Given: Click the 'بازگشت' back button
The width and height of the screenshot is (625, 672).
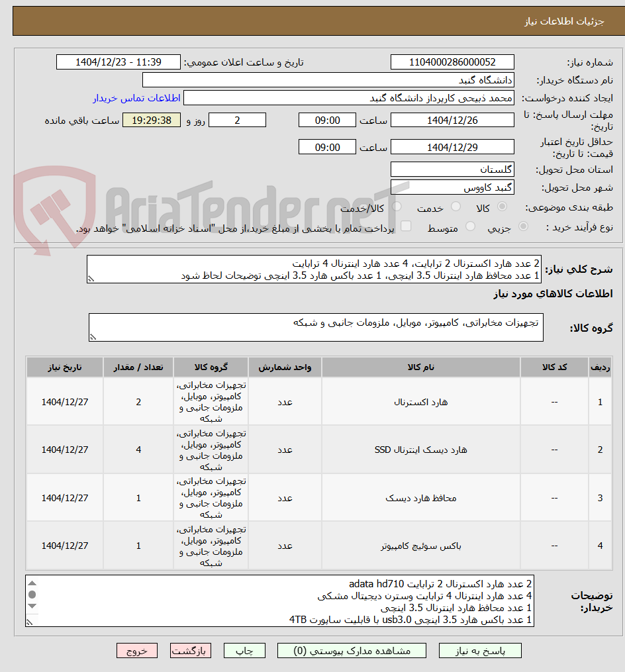Looking at the screenshot, I should tap(190, 651).
